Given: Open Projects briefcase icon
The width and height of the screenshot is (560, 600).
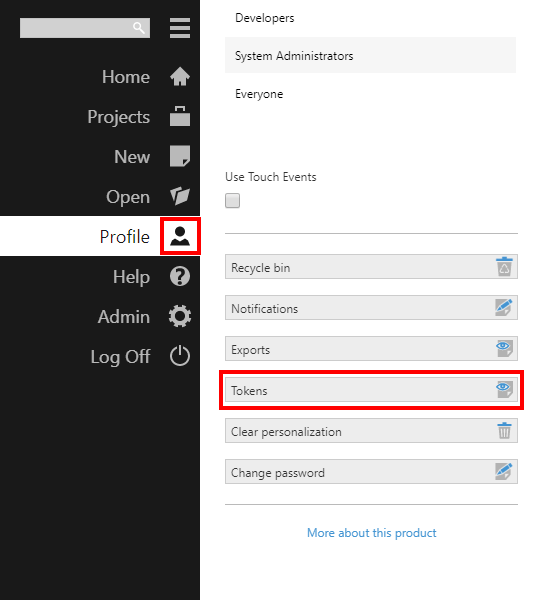Looking at the screenshot, I should 180,116.
